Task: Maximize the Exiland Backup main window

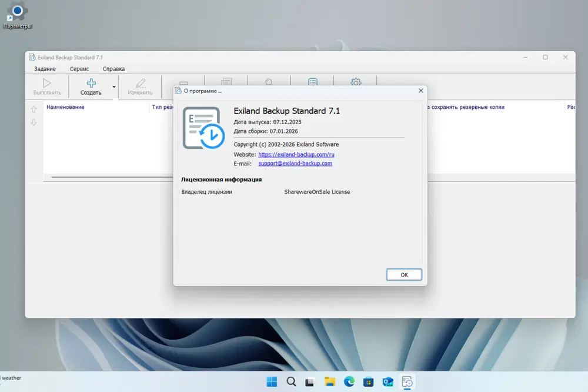Action: tap(545, 57)
